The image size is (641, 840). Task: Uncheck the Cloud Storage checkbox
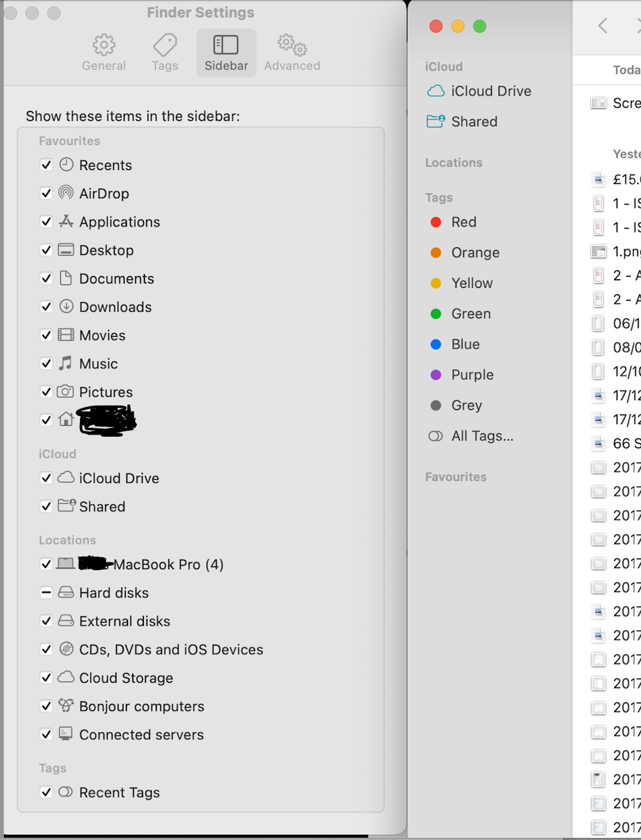[x=46, y=677]
